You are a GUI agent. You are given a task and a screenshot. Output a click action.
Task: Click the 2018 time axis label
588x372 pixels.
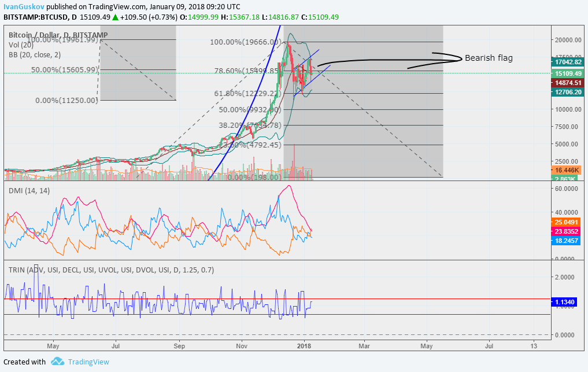[304, 346]
